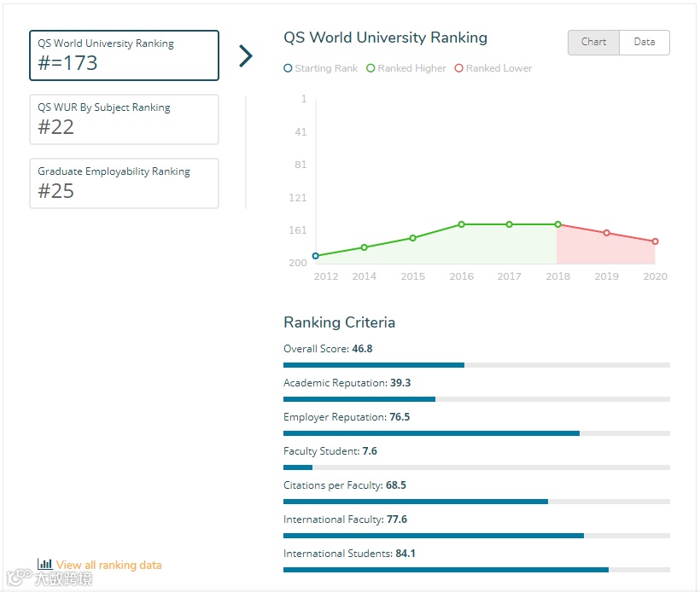
Task: Click the 2016 green data point
Action: coord(462,224)
